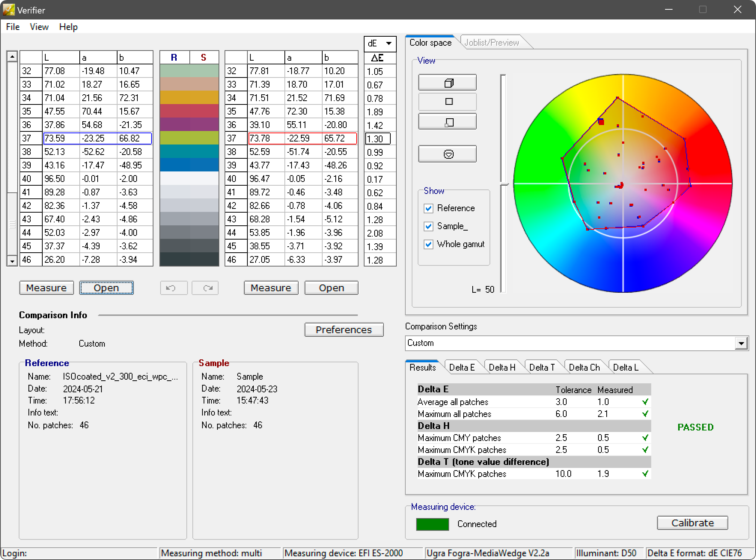
Task: Open the File menu
Action: (13, 27)
